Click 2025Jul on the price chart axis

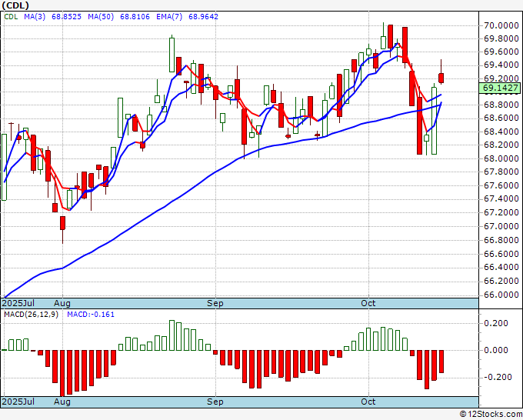coord(18,303)
